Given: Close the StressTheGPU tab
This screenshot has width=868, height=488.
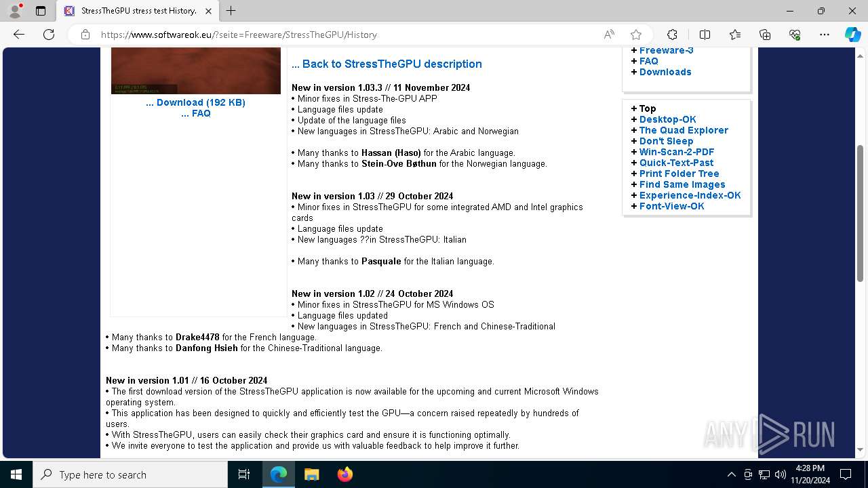Looking at the screenshot, I should click(x=208, y=11).
